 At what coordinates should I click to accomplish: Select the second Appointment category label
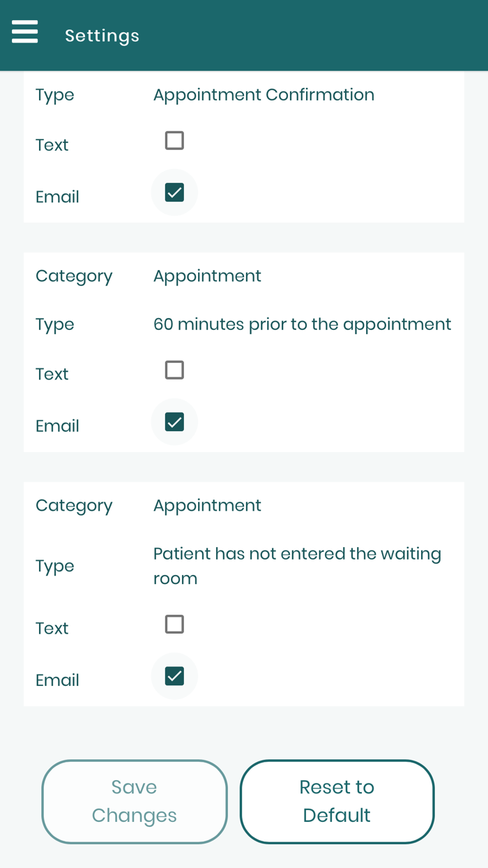[74, 504]
